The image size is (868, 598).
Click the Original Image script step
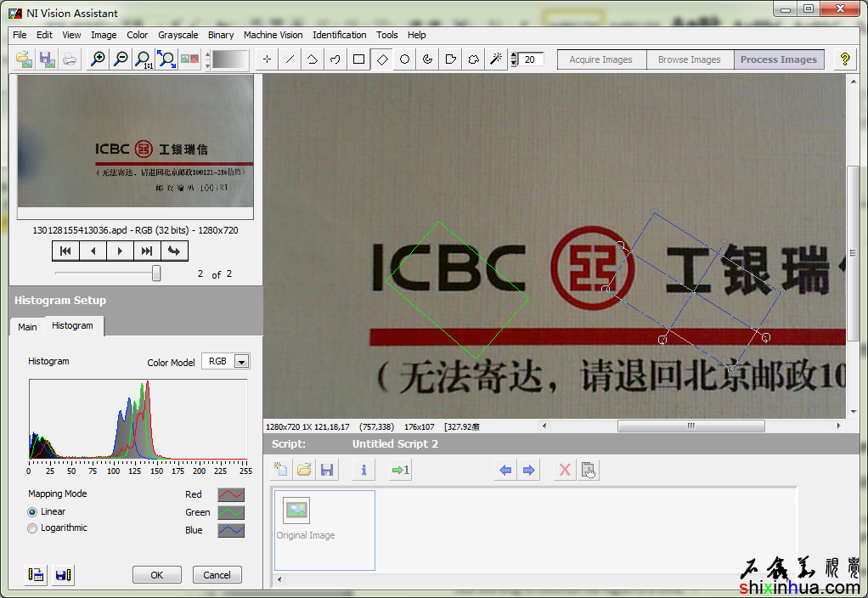click(x=324, y=530)
